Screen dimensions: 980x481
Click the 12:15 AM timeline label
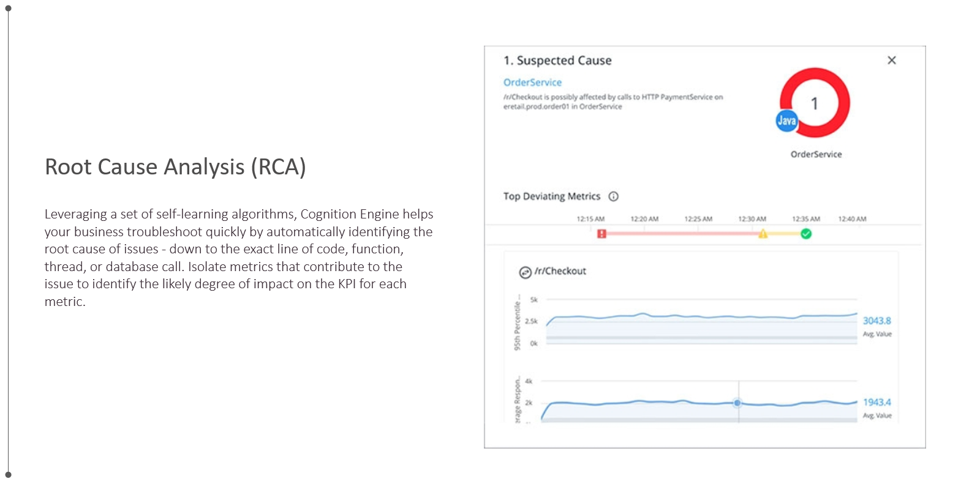pyautogui.click(x=590, y=219)
